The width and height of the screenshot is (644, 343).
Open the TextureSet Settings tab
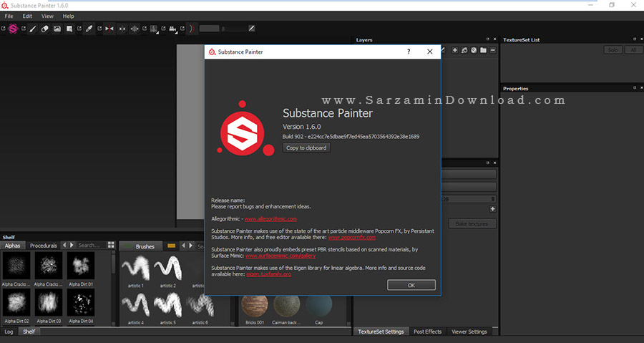pyautogui.click(x=381, y=332)
